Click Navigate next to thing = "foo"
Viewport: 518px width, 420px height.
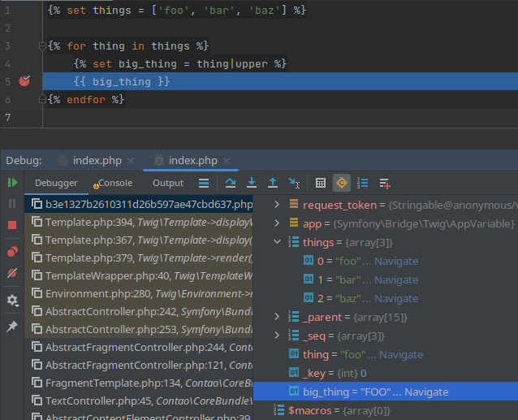point(401,354)
